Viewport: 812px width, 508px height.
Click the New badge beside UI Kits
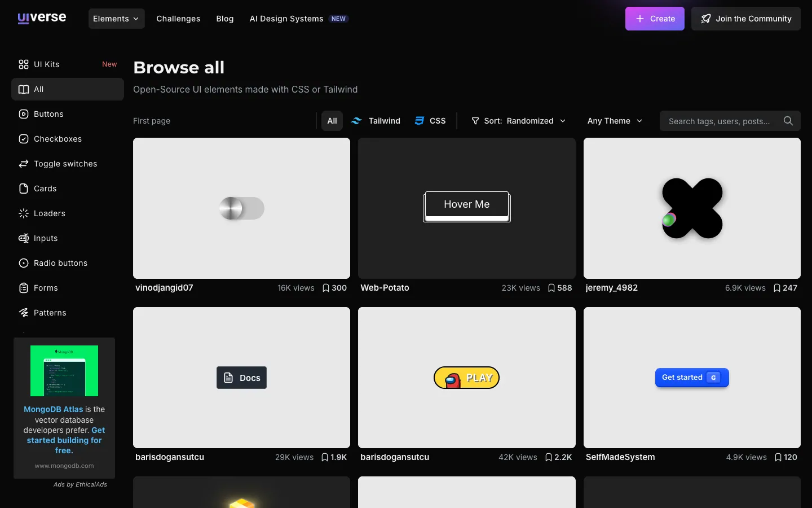point(109,64)
